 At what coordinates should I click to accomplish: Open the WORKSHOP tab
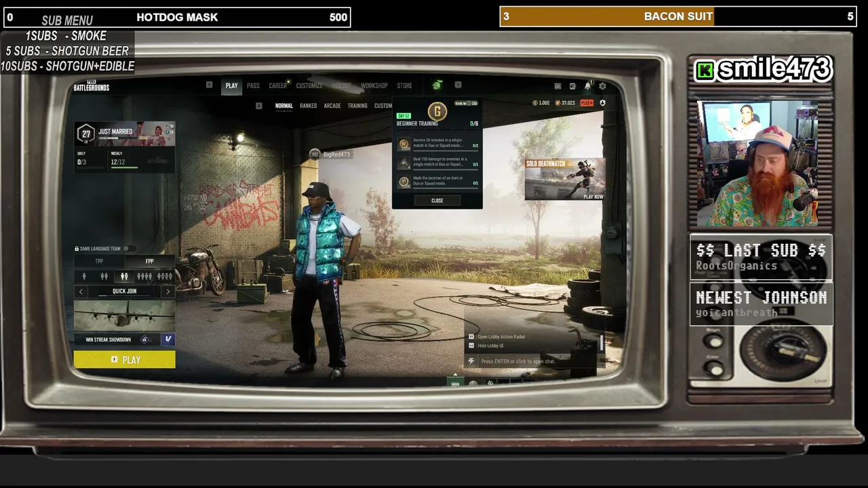click(x=374, y=86)
